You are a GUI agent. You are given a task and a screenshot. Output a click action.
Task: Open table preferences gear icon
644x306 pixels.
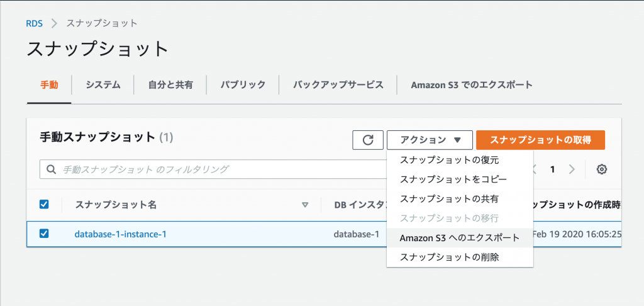602,169
